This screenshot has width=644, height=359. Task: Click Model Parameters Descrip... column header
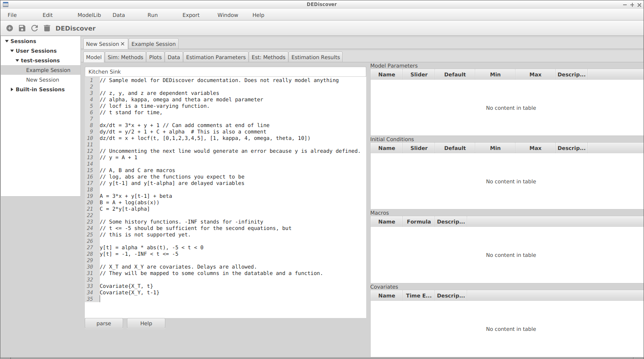(572, 74)
